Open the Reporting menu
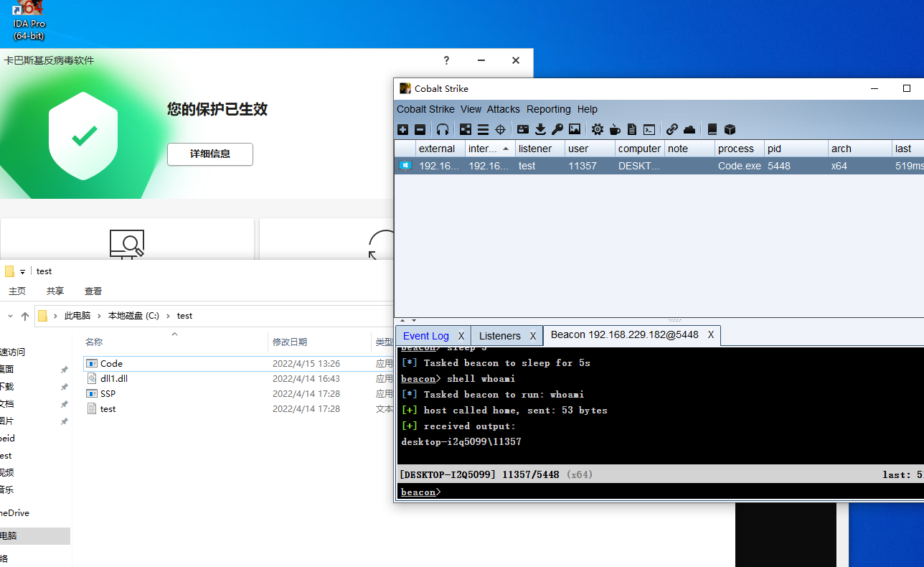Image resolution: width=924 pixels, height=567 pixels. click(x=548, y=109)
